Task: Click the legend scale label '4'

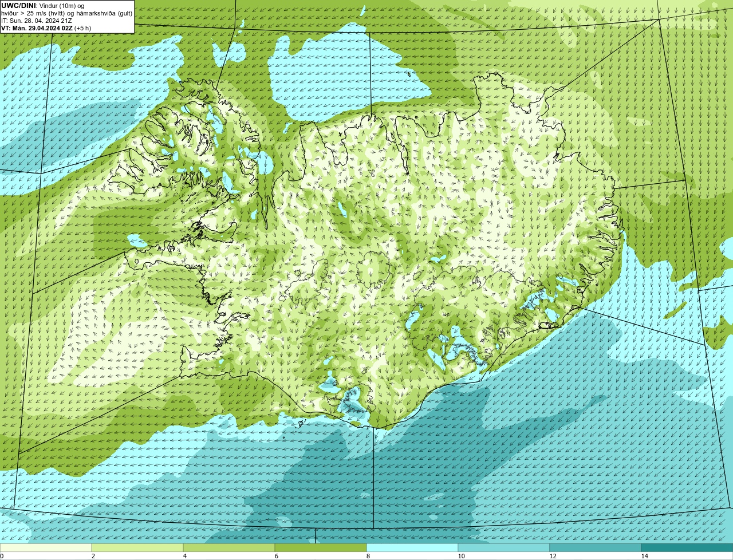Action: pos(184,556)
